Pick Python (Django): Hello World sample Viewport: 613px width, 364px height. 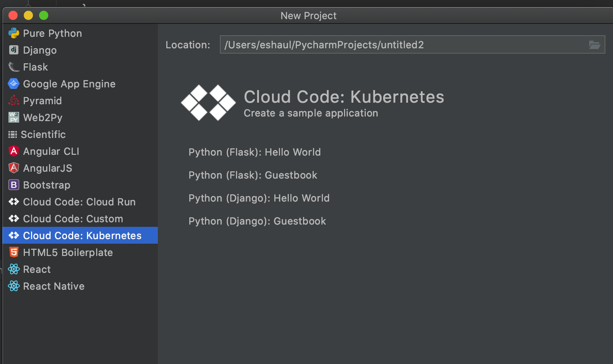pos(259,198)
